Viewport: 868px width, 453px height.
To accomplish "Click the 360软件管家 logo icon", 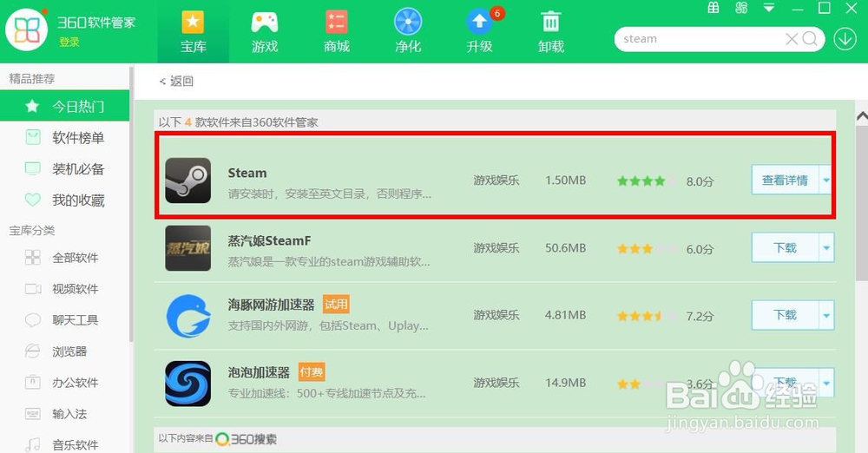I will [x=27, y=30].
